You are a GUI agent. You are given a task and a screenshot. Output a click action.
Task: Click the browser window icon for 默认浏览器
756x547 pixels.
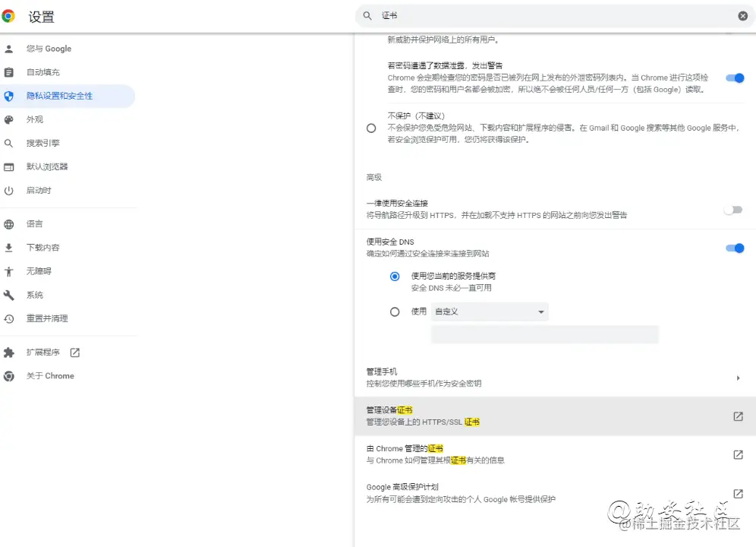click(x=8, y=167)
